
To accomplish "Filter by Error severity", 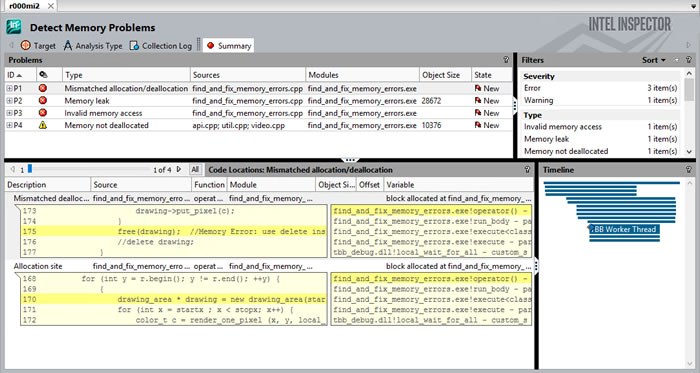I will [x=600, y=88].
